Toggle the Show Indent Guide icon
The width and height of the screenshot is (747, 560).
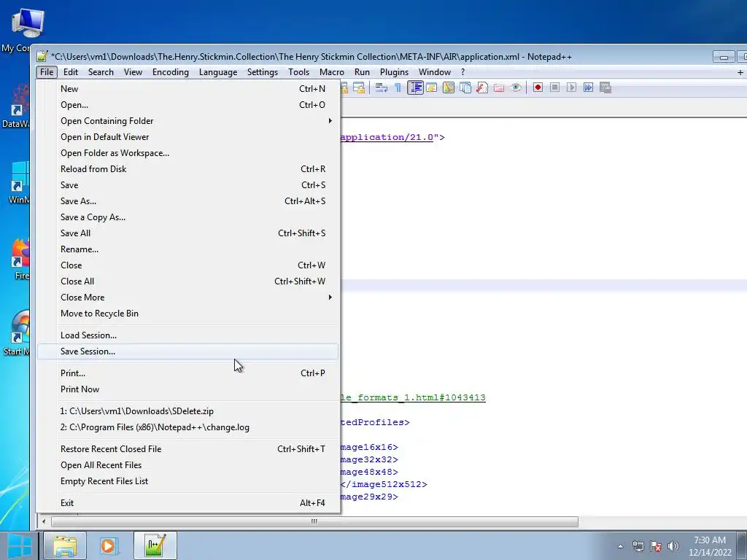click(415, 87)
